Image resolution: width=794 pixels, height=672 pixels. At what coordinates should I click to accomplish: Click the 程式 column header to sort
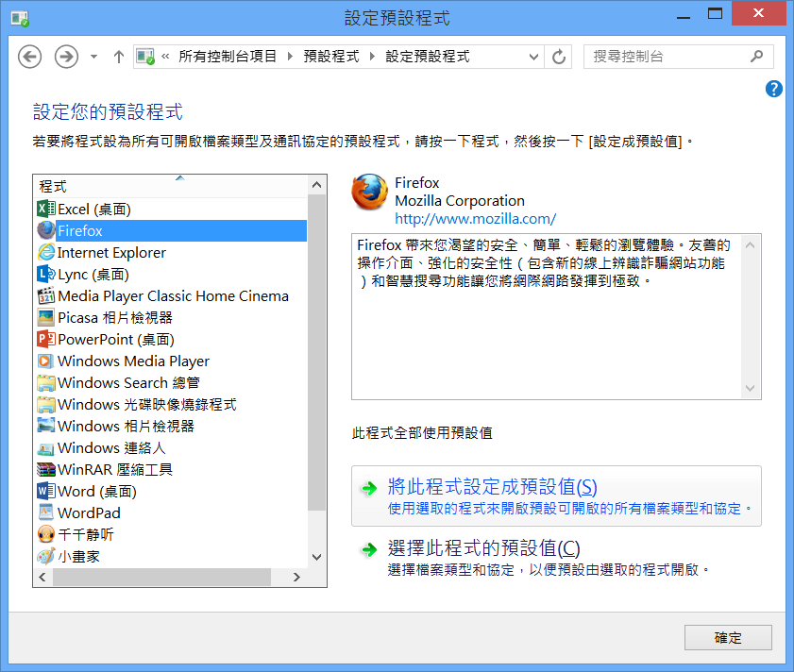pyautogui.click(x=170, y=186)
